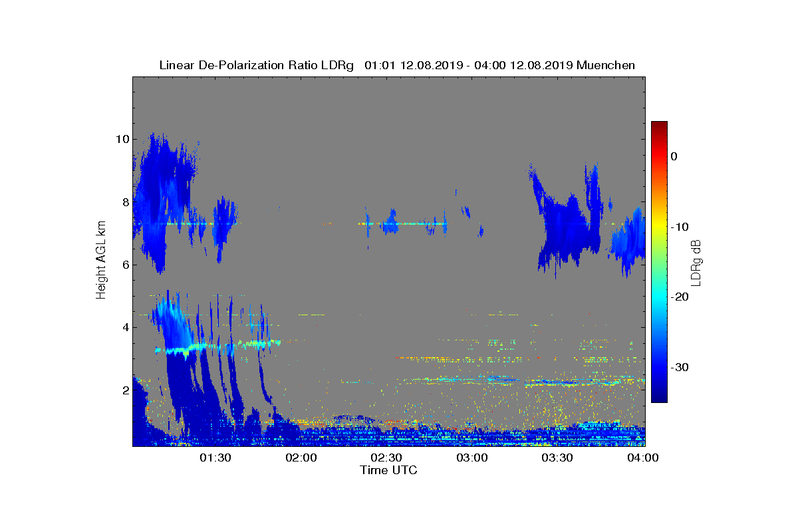Click the '03:30' time tick label
This screenshot has height=532, width=798.
coord(558,458)
